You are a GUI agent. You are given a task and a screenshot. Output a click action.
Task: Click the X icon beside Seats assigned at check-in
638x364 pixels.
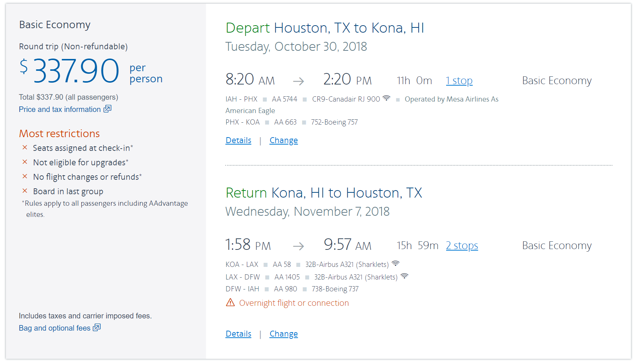pos(25,148)
